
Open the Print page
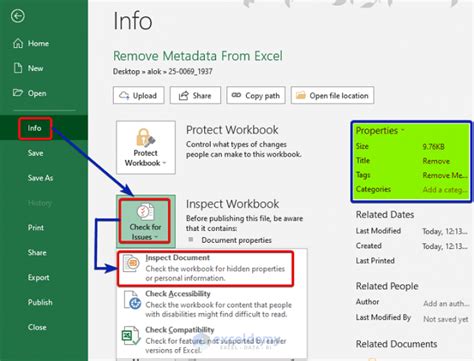[36, 228]
